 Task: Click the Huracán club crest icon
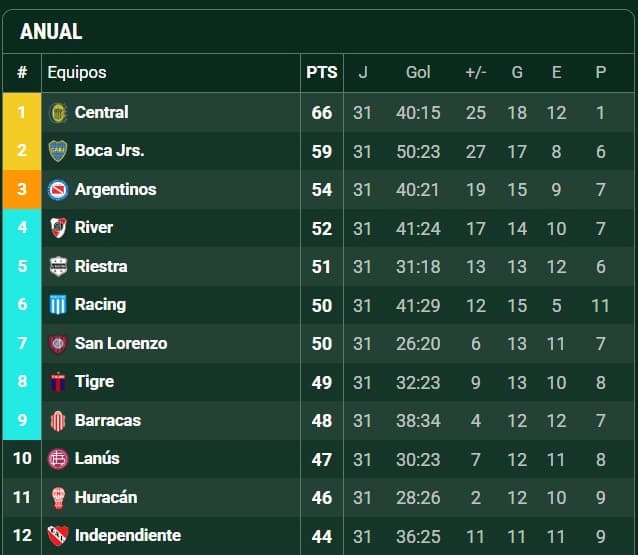(58, 498)
